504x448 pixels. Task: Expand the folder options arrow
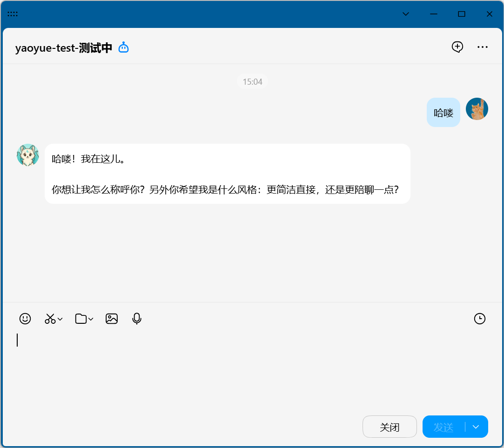(91, 319)
